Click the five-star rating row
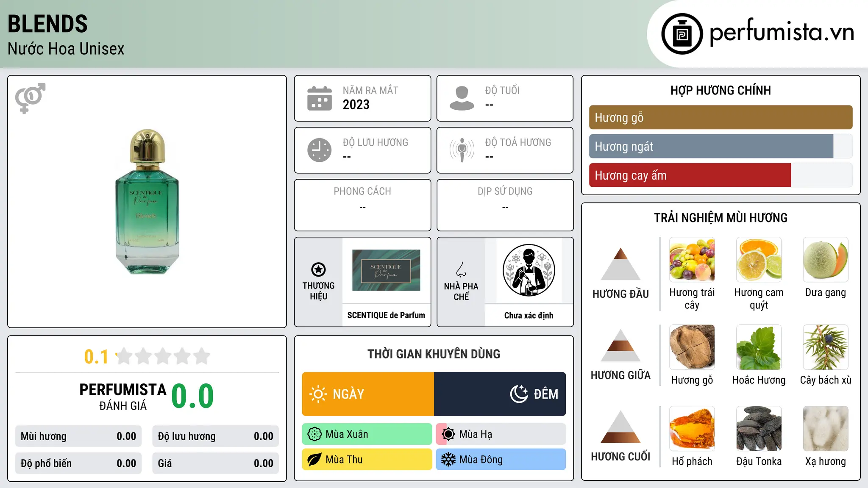This screenshot has width=868, height=488. (x=163, y=356)
